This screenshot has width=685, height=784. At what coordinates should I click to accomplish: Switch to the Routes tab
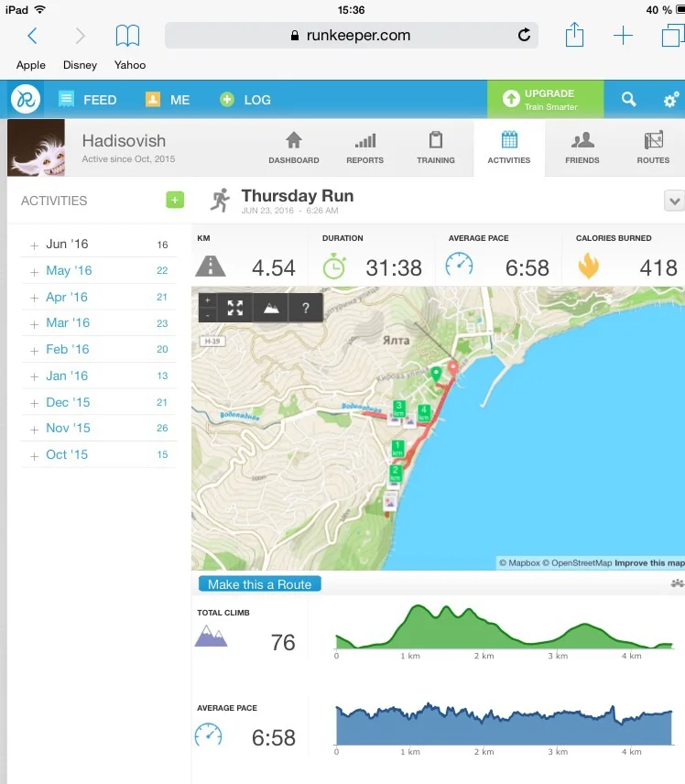point(653,147)
